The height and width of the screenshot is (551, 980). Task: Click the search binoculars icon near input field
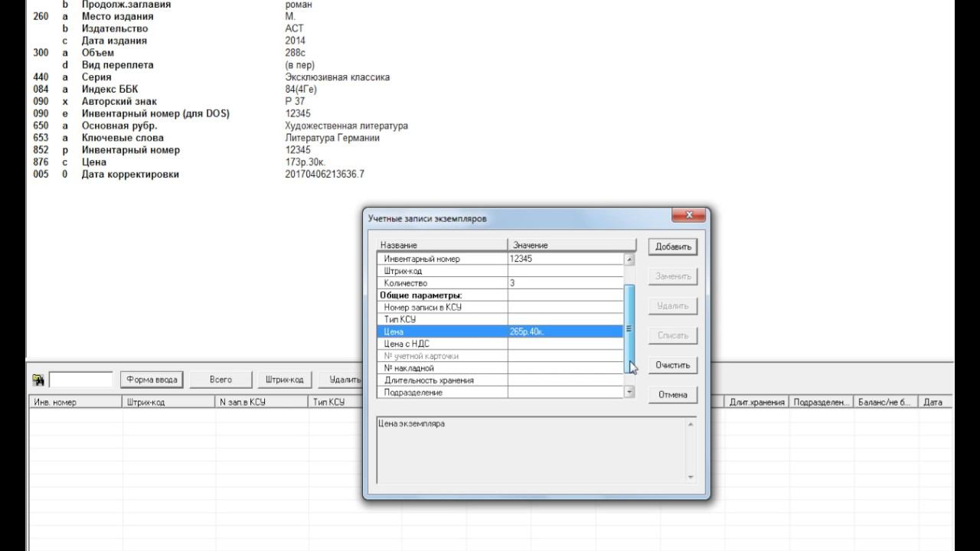pos(38,380)
